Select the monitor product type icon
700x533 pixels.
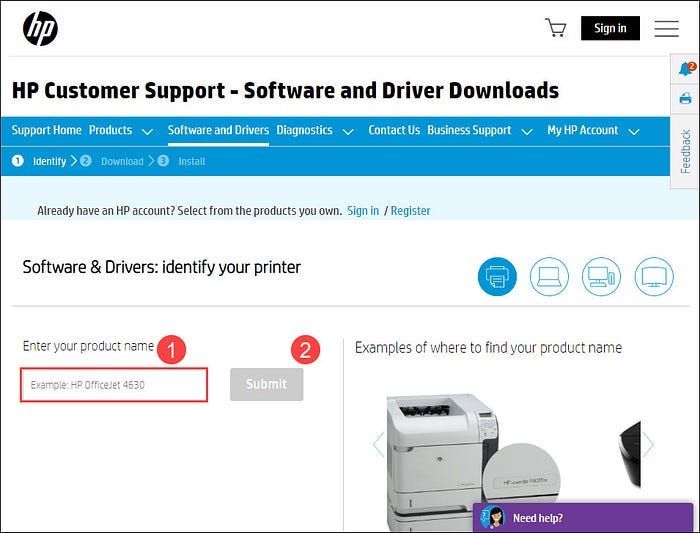(x=654, y=276)
